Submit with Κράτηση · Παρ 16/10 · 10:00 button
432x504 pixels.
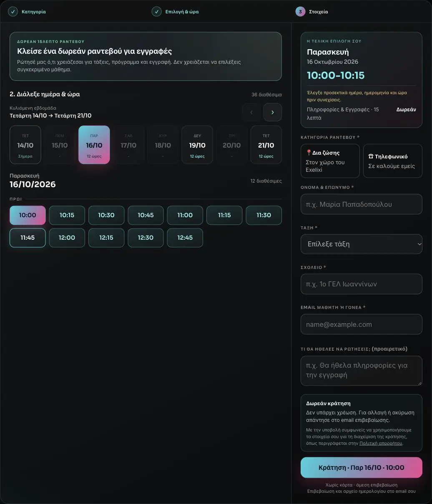(x=362, y=468)
